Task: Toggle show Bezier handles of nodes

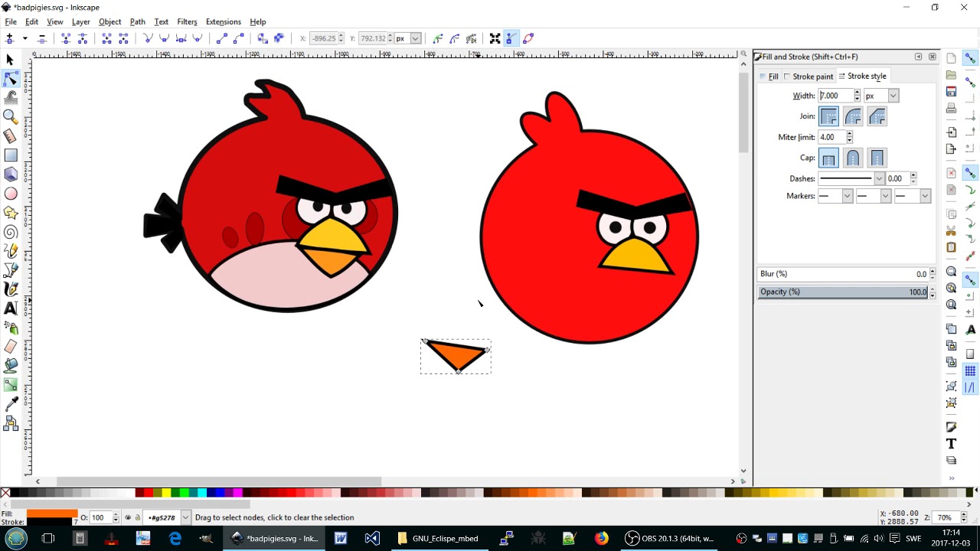Action: pyautogui.click(x=511, y=38)
